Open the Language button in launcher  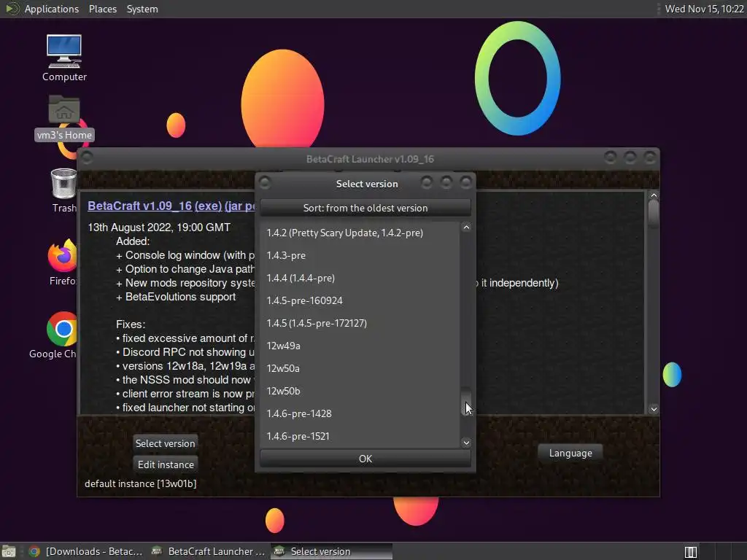(570, 453)
